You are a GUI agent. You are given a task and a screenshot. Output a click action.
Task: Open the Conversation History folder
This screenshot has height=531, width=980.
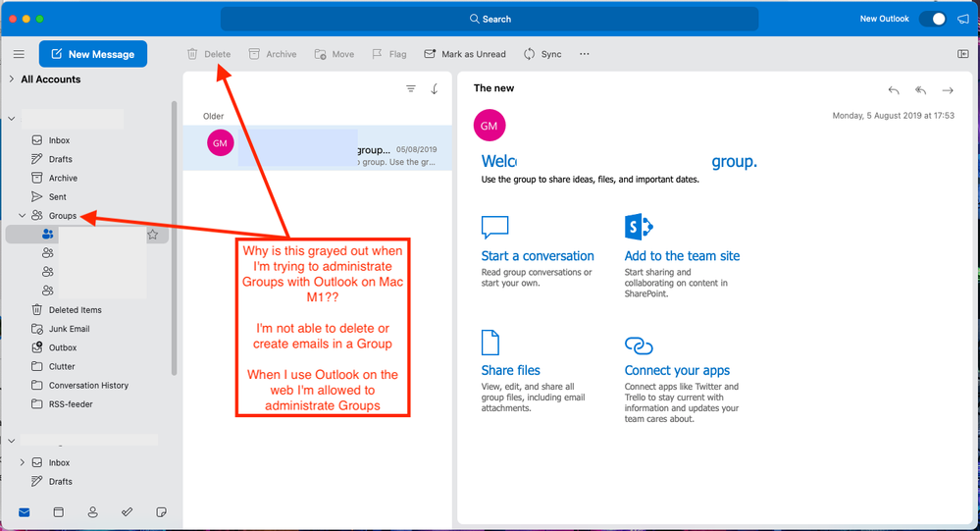88,386
